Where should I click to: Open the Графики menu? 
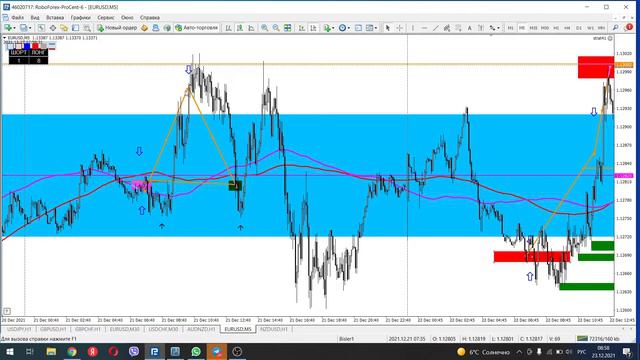(80, 18)
